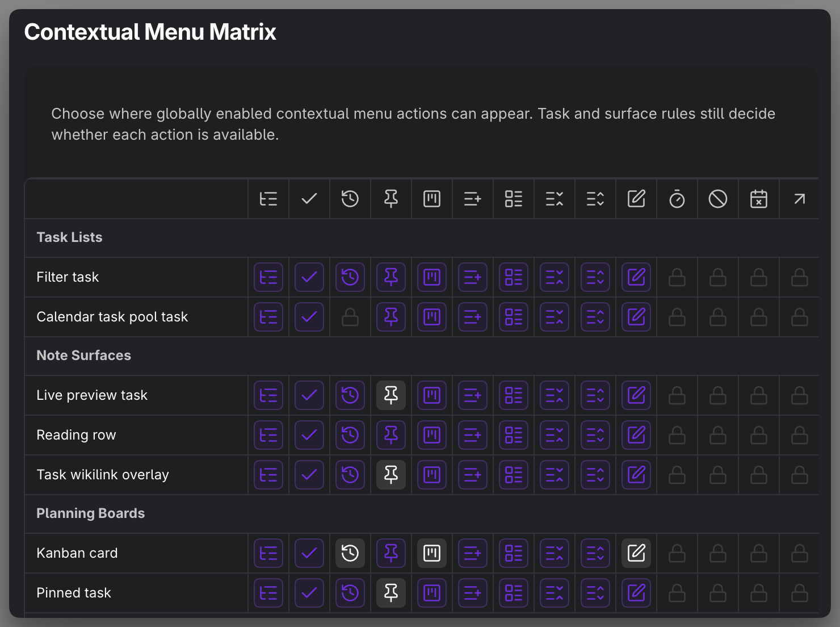This screenshot has height=627, width=840.
Task: Enable the pin action for Pinned task
Action: pyautogui.click(x=391, y=593)
